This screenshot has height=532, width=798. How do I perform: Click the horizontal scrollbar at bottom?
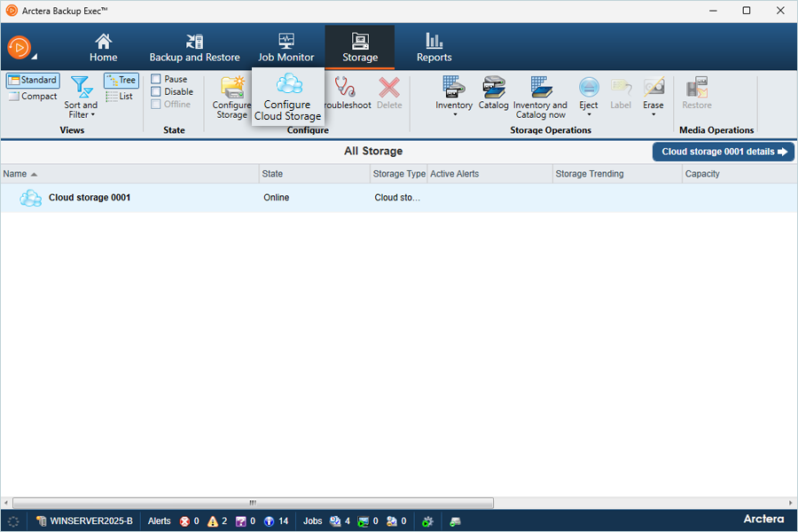[x=253, y=503]
